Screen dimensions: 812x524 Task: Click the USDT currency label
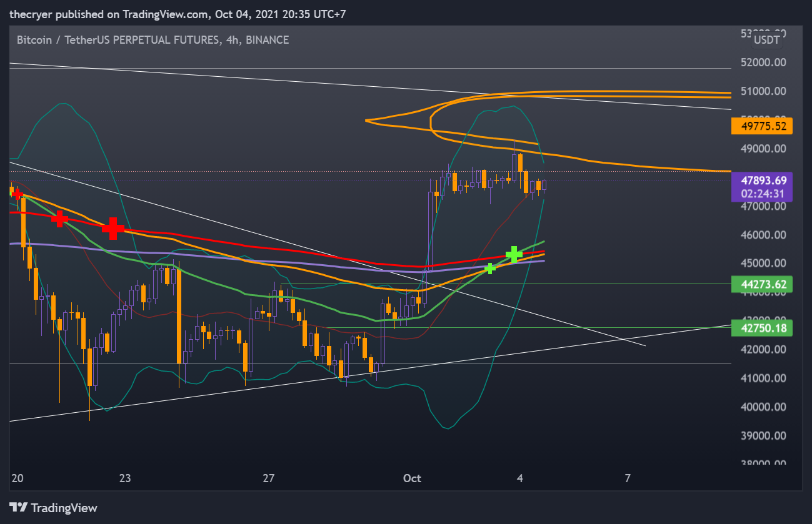tap(767, 40)
